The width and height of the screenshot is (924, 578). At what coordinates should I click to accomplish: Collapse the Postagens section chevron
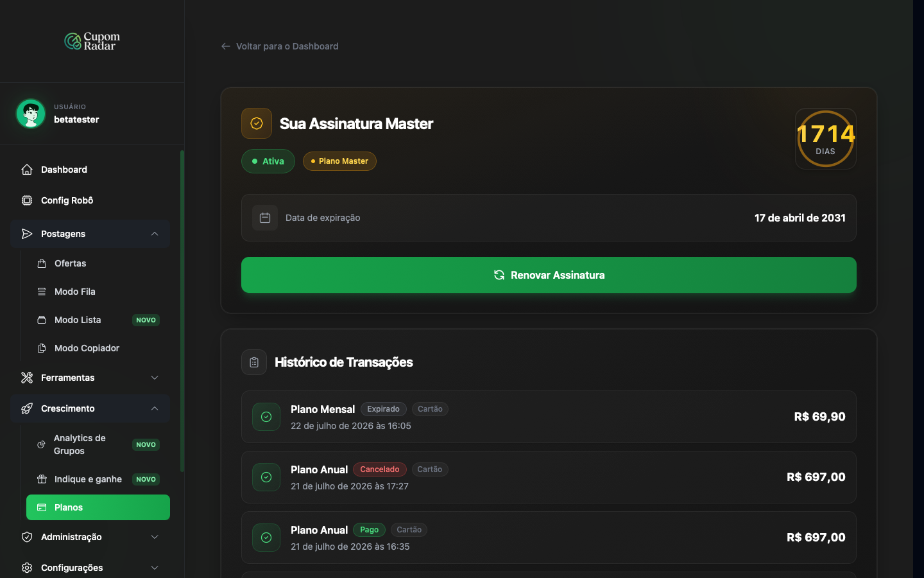point(155,234)
